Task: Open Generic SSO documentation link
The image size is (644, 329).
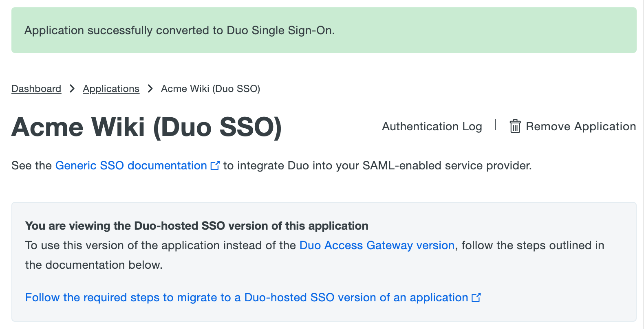Action: (x=131, y=166)
